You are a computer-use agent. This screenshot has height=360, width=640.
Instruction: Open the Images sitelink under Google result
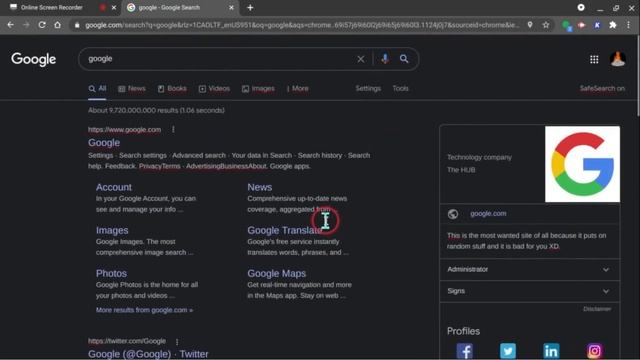(x=112, y=230)
